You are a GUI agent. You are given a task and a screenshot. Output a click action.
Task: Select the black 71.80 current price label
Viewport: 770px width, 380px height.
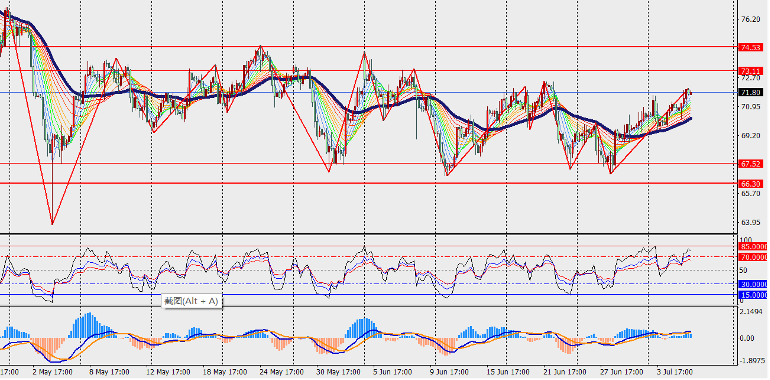coord(751,92)
